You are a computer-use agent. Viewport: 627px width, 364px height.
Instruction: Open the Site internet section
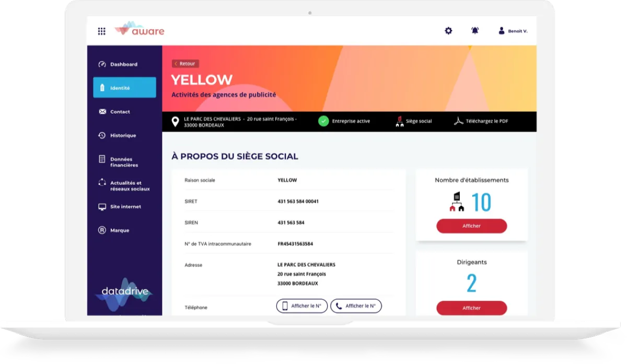pos(124,207)
